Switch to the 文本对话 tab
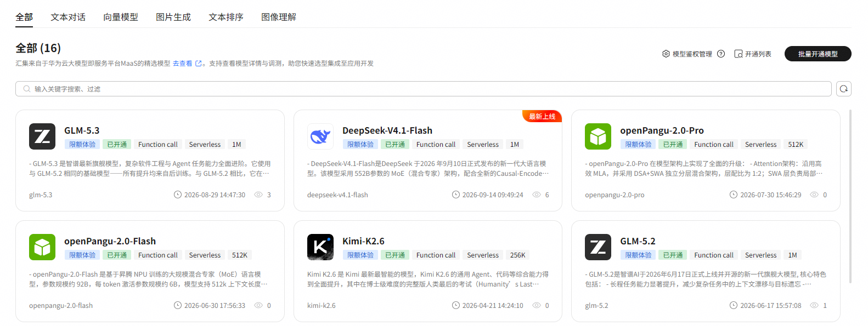The height and width of the screenshot is (326, 868). 68,17
